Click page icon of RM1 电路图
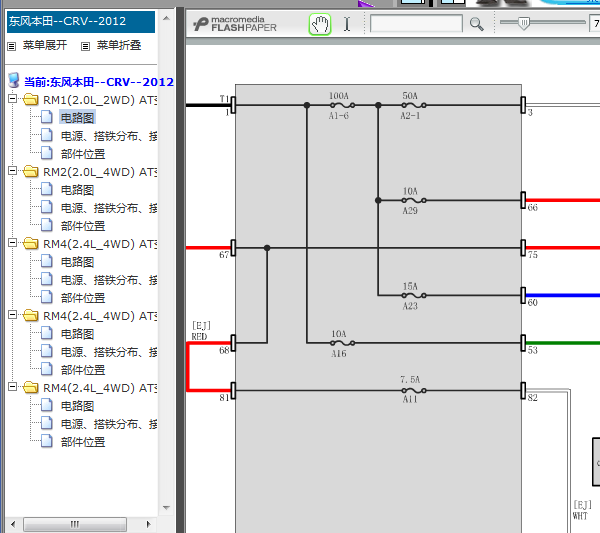 pyautogui.click(x=47, y=117)
